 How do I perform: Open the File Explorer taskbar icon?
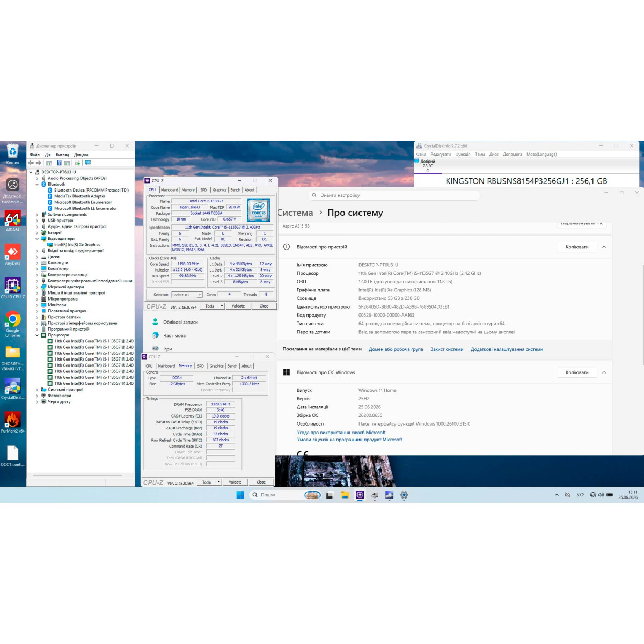pyautogui.click(x=345, y=495)
